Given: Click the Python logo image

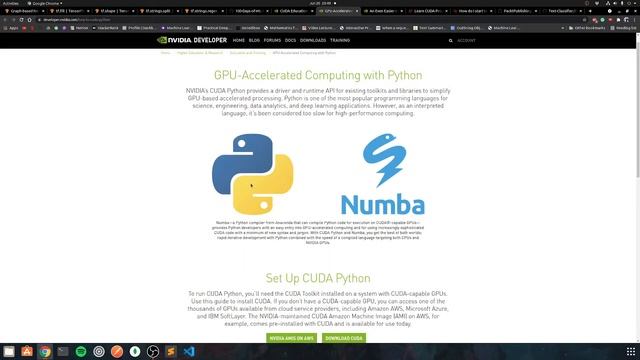Looking at the screenshot, I should pyautogui.click(x=253, y=174).
